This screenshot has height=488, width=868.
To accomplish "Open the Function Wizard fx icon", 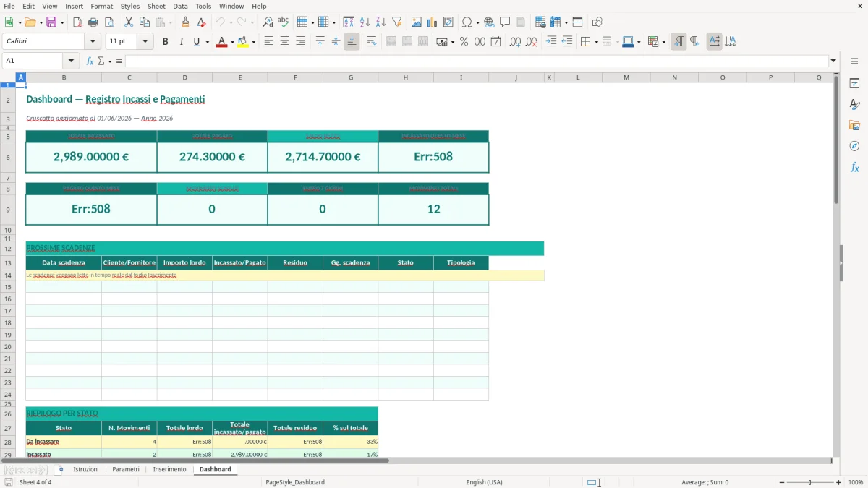I will pos(90,61).
